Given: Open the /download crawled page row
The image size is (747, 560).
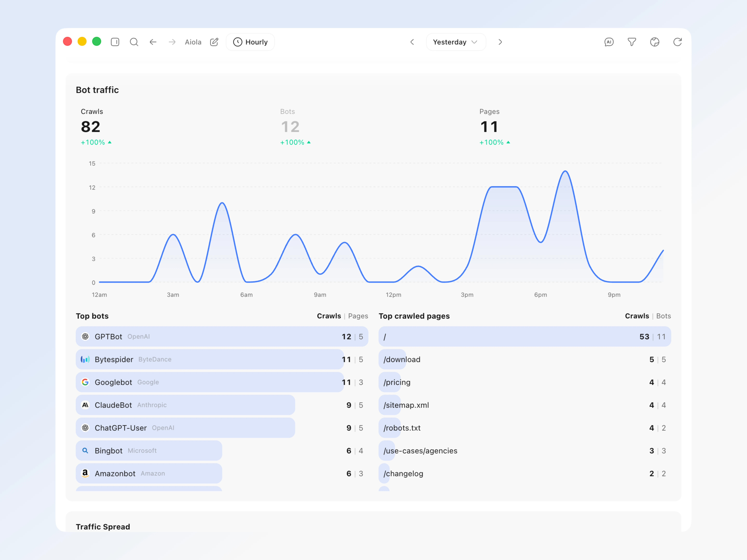Looking at the screenshot, I should pos(524,359).
